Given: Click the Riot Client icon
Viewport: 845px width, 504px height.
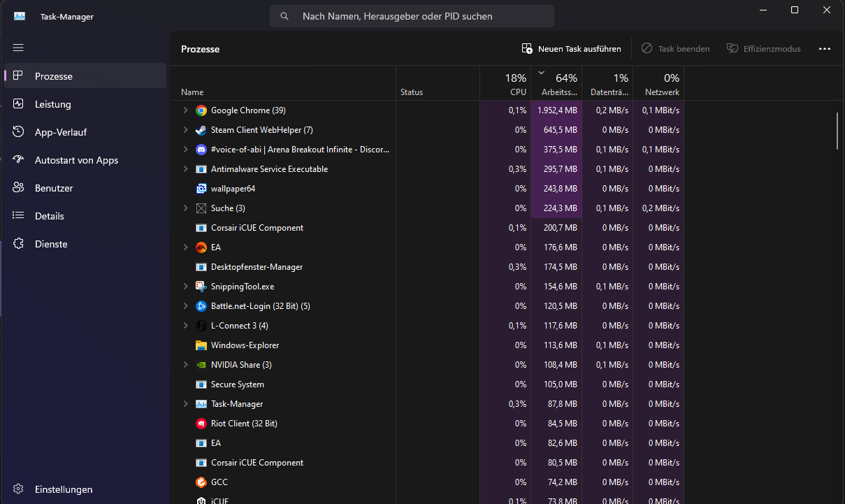Looking at the screenshot, I should (x=201, y=424).
